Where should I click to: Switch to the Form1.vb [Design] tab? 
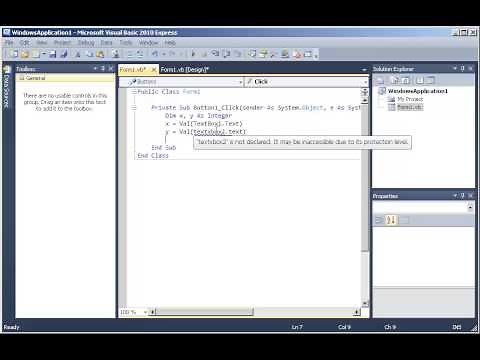pyautogui.click(x=184, y=69)
